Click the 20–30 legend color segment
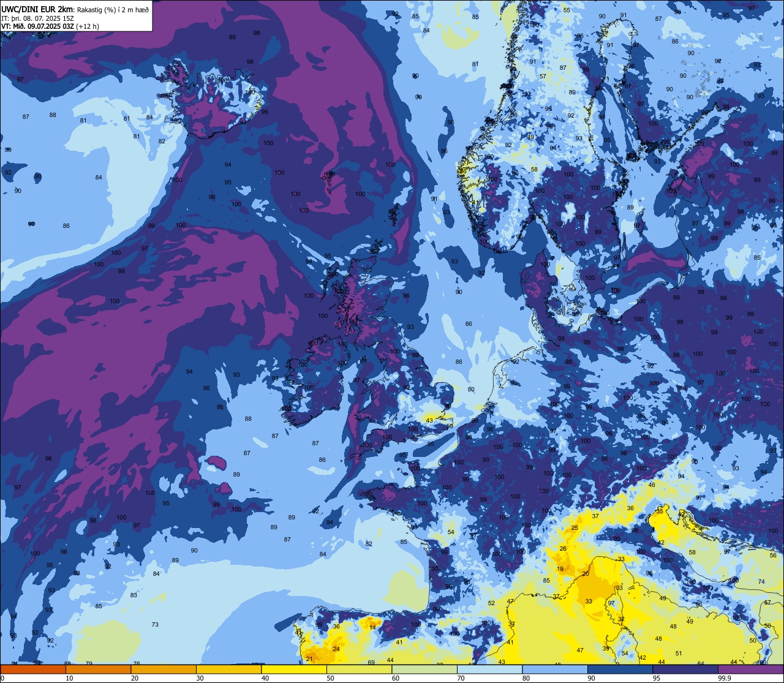Image resolution: width=784 pixels, height=683 pixels. pyautogui.click(x=164, y=669)
